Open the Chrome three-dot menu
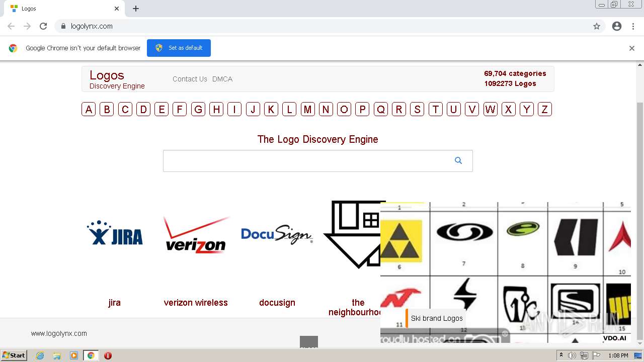Image resolution: width=644 pixels, height=362 pixels. click(633, 26)
